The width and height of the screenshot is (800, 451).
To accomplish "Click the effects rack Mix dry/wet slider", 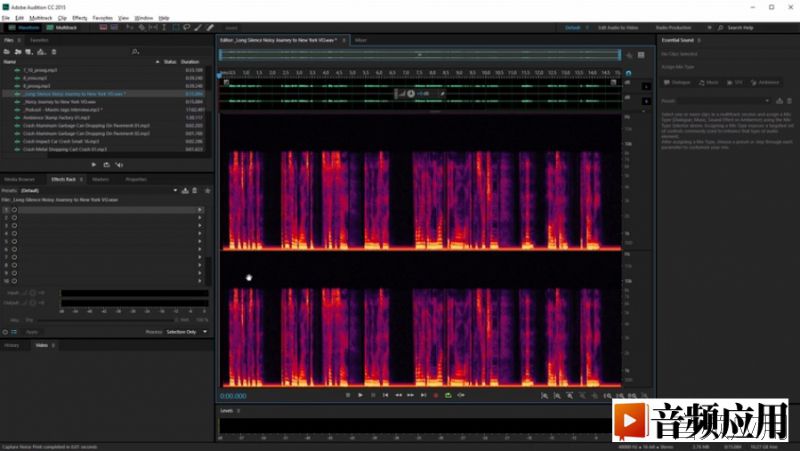I will [106, 320].
